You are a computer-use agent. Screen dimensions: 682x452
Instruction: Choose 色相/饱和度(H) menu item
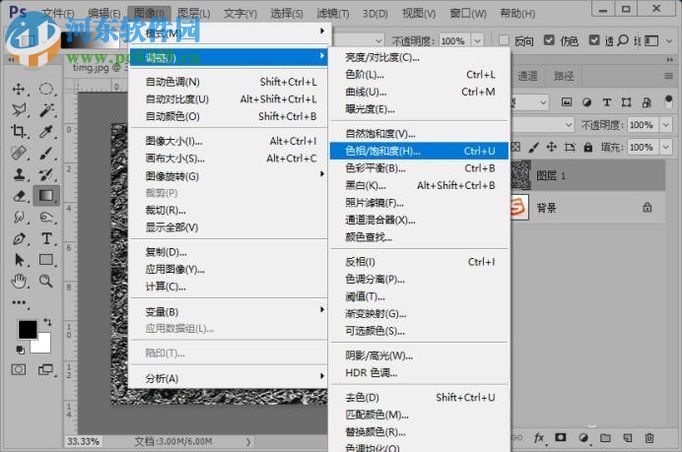coord(419,151)
